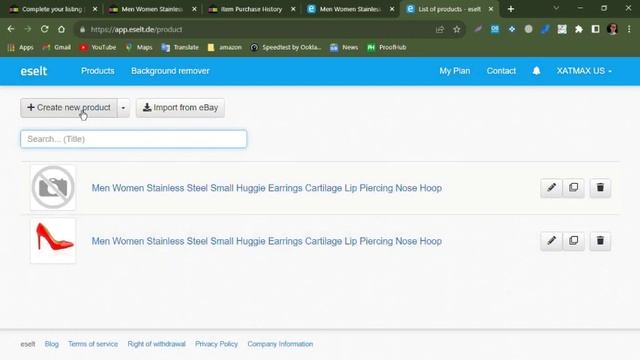Open Terms of service footer link
This screenshot has width=640, height=360.
click(x=93, y=344)
